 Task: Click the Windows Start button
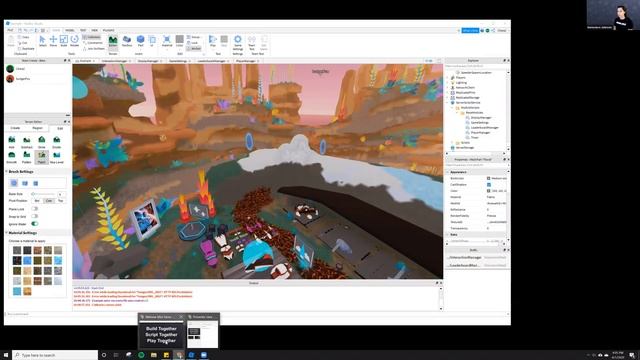click(6, 355)
